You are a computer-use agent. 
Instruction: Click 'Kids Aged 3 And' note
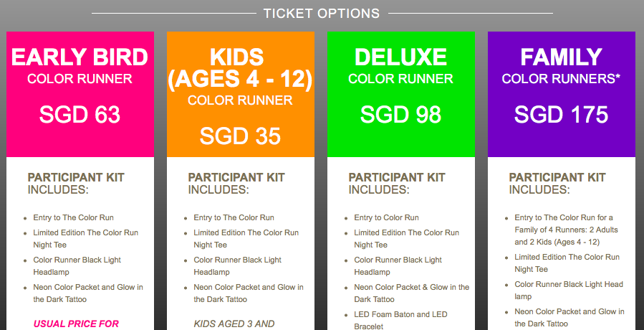click(234, 324)
